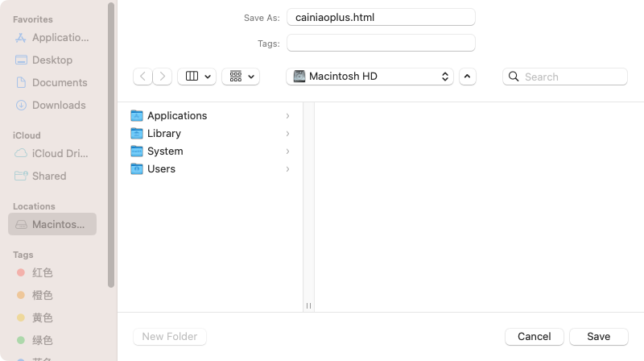The image size is (644, 361).
Task: Expand the Users folder chevron
Action: [287, 169]
